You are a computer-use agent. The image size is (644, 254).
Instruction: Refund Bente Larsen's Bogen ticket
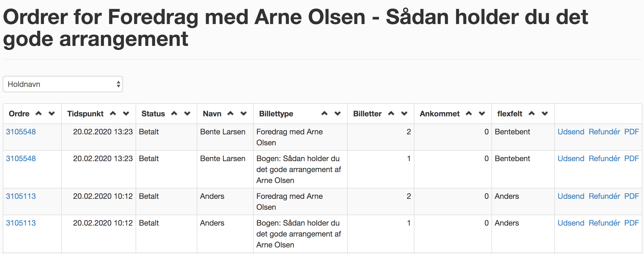tap(604, 158)
